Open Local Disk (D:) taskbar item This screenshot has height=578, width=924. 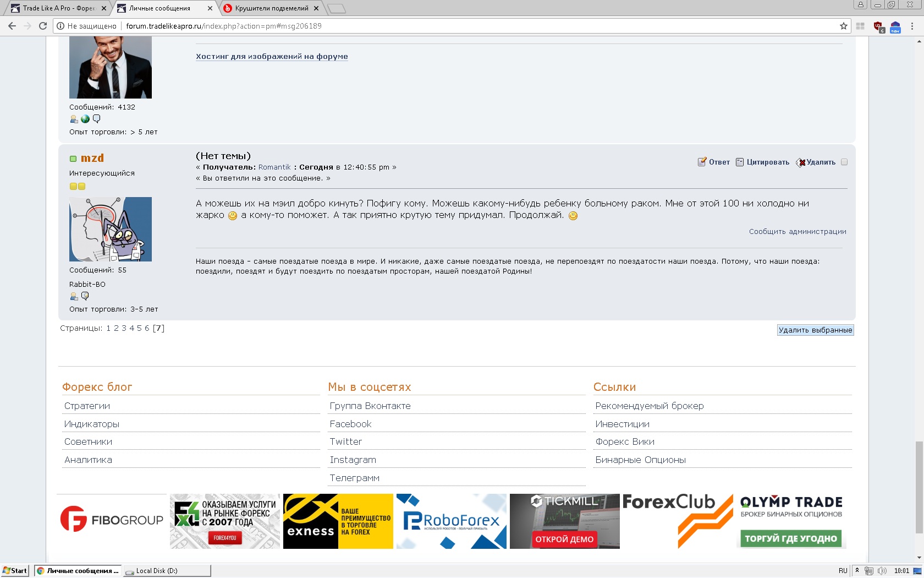pos(167,571)
